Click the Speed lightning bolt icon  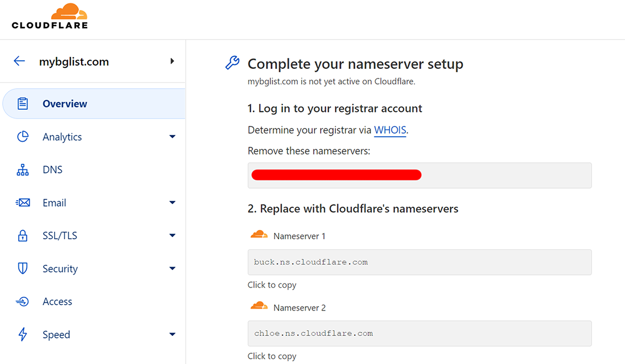point(23,335)
